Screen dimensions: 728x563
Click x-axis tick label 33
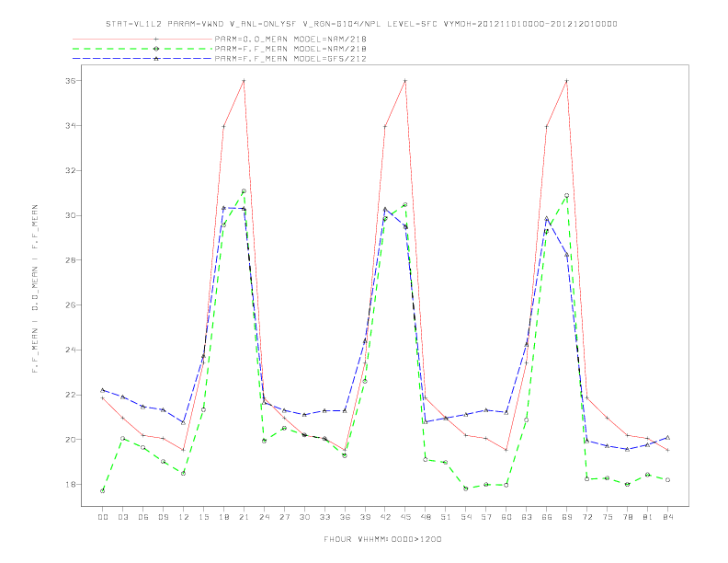coord(324,517)
